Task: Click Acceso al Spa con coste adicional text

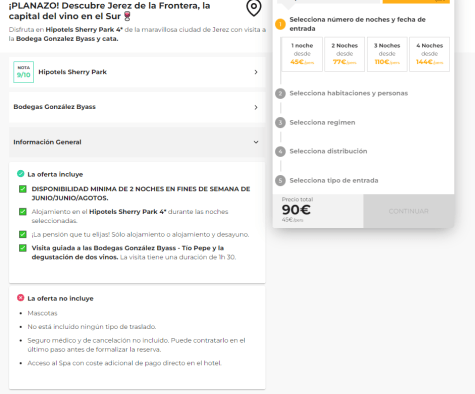Action: pyautogui.click(x=124, y=363)
